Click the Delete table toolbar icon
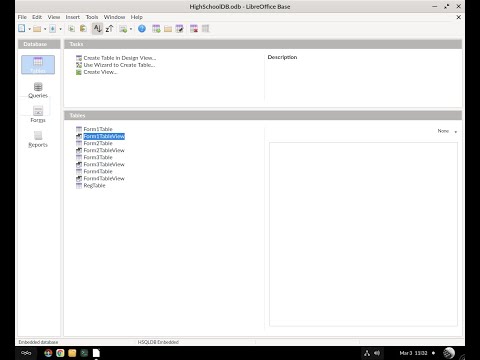 (194, 29)
